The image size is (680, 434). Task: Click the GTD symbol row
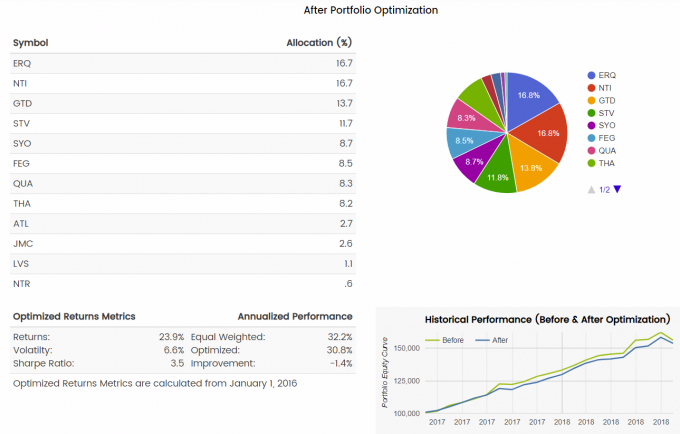pyautogui.click(x=183, y=104)
